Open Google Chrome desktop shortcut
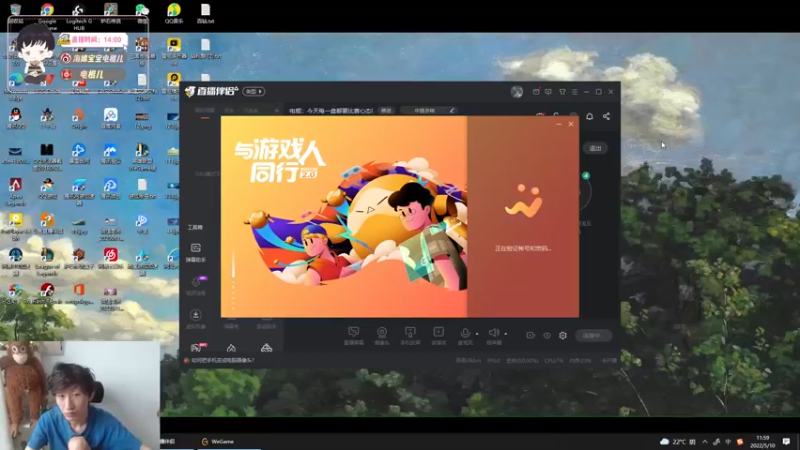The image size is (800, 450). point(47,14)
